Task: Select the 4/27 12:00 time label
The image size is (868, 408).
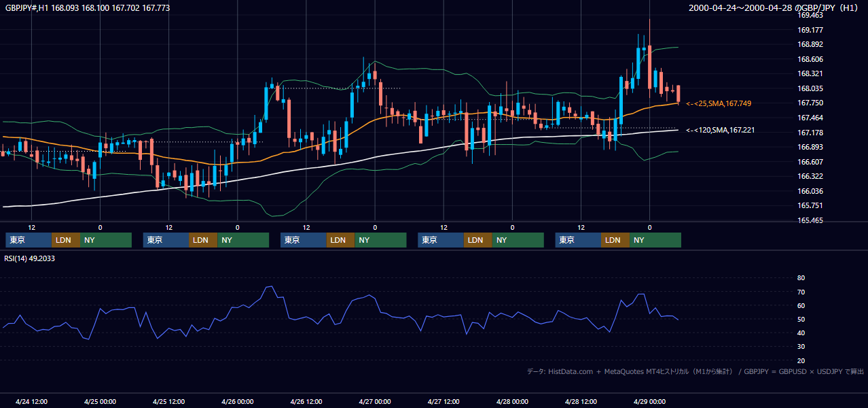Action: pos(443,401)
